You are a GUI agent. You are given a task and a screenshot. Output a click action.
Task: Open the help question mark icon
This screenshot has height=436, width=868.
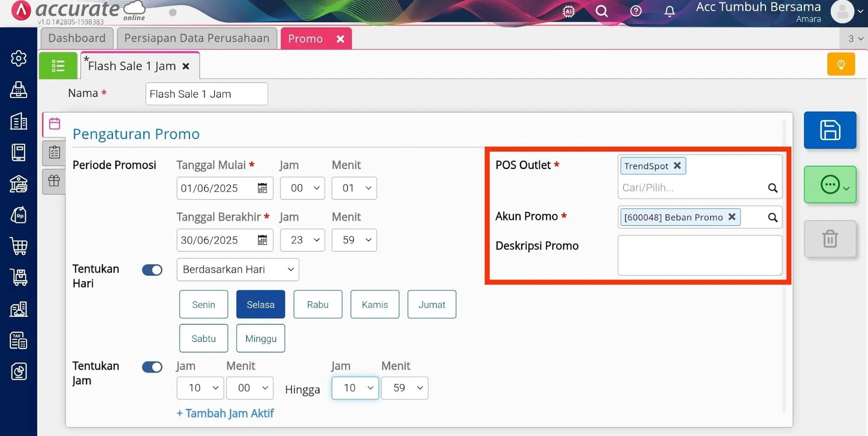(x=636, y=11)
